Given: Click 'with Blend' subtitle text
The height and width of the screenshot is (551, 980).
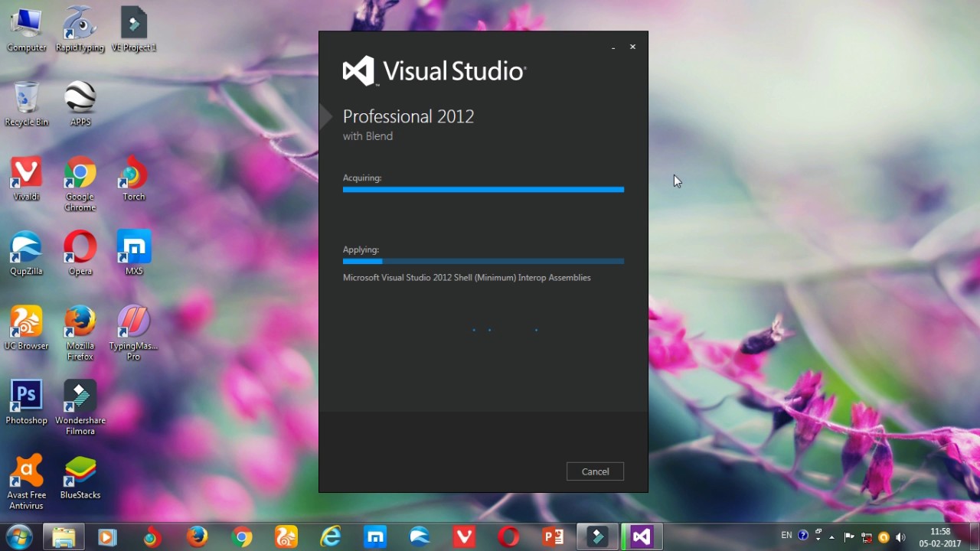Looking at the screenshot, I should pos(367,136).
